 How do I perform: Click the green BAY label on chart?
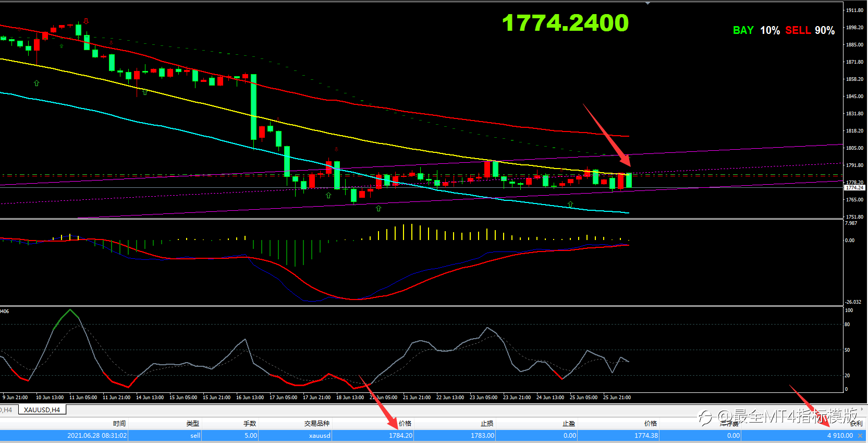coord(743,30)
